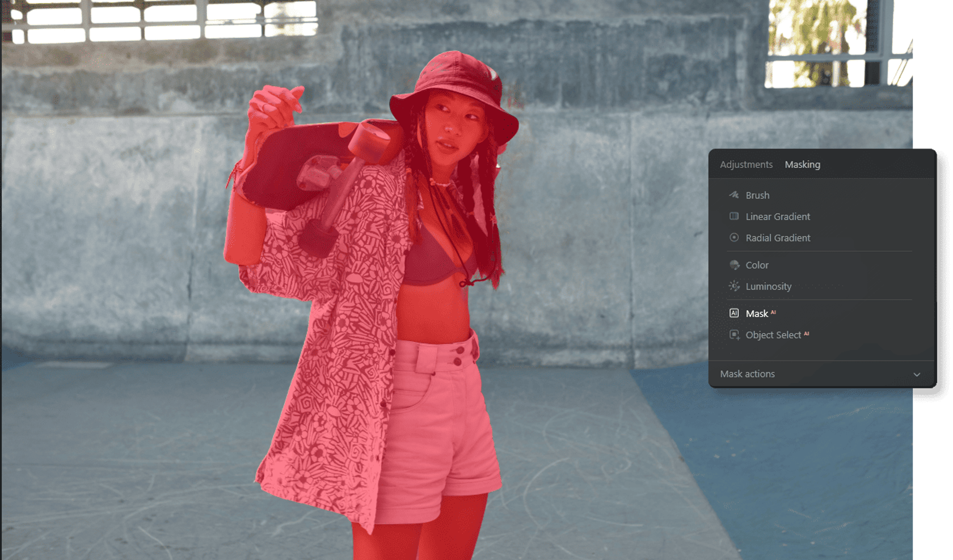Click the Color mask swatch icon
Viewport: 953px width, 560px height.
735,265
